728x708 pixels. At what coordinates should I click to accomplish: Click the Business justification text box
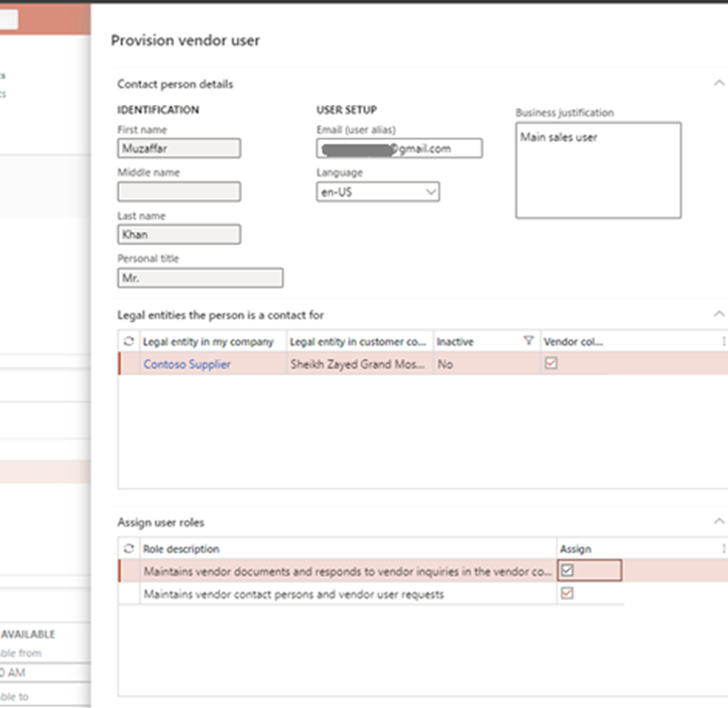point(597,170)
